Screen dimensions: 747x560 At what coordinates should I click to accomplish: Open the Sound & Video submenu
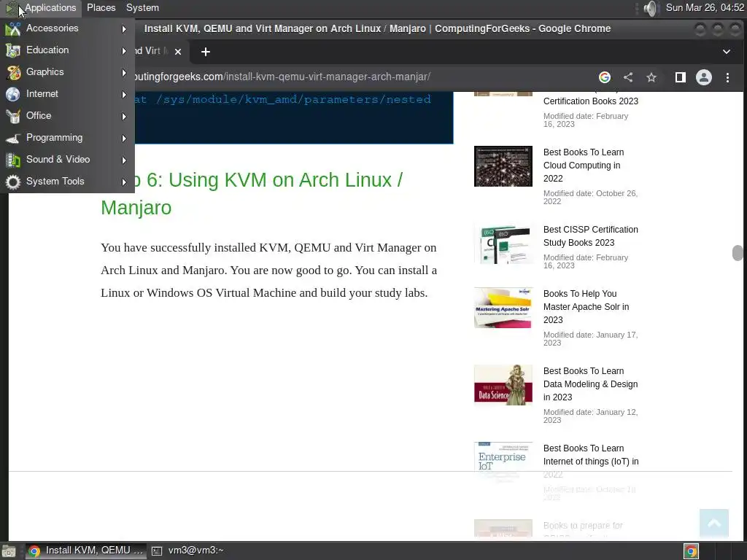pos(67,160)
